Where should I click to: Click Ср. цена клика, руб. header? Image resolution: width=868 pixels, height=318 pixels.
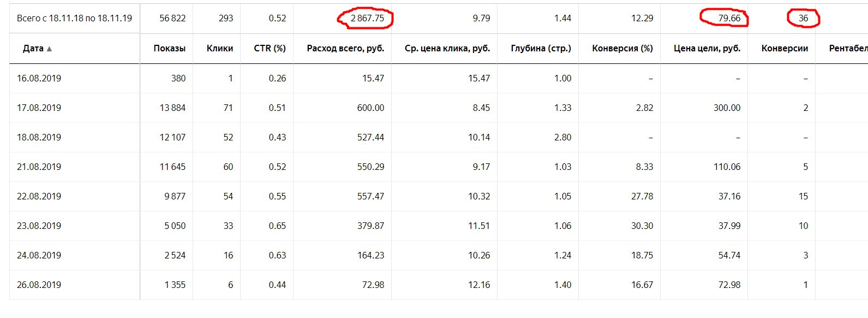[447, 48]
